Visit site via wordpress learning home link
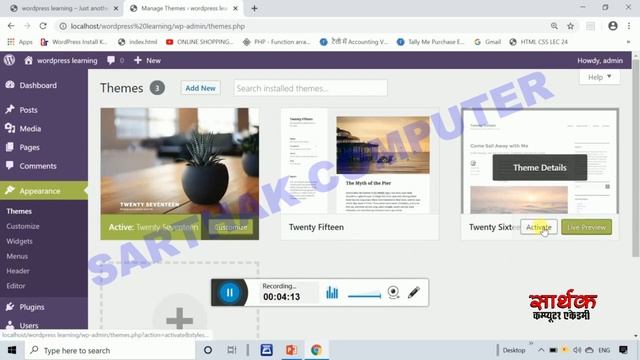Image resolution: width=640 pixels, height=360 pixels. tap(61, 60)
